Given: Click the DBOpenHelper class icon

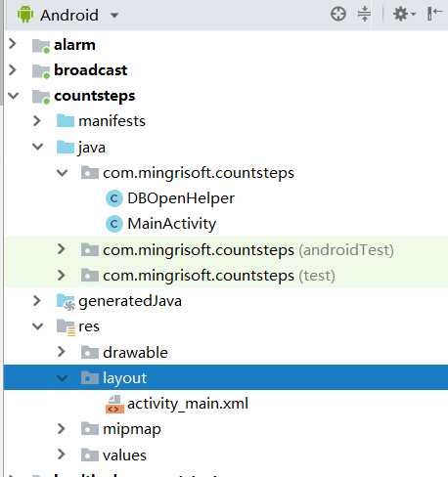Looking at the screenshot, I should [x=114, y=198].
